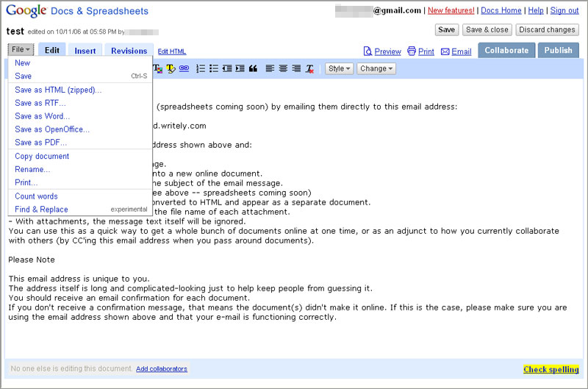This screenshot has width=588, height=389.
Task: Click the increase indent icon
Action: [x=240, y=68]
